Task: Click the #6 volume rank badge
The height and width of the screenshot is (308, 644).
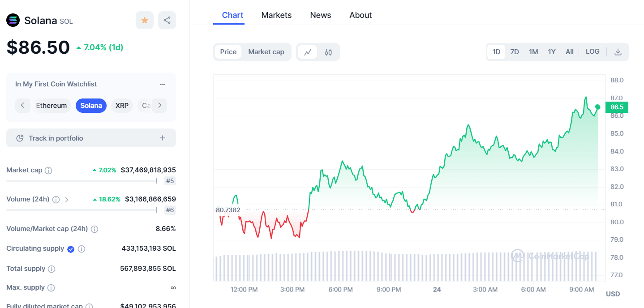Action: (x=170, y=210)
